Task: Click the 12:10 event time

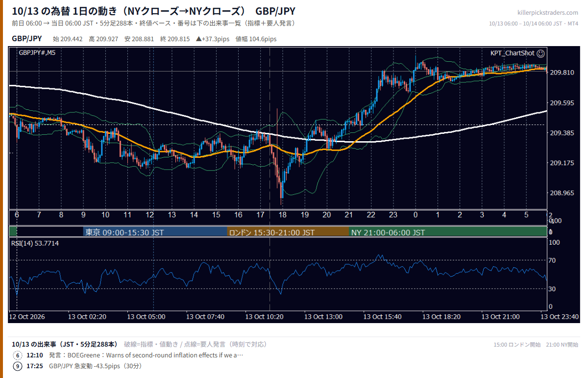Action: pos(35,355)
